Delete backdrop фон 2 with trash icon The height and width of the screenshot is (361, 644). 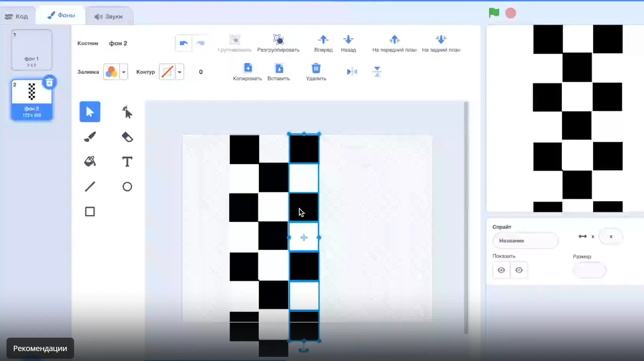click(49, 83)
